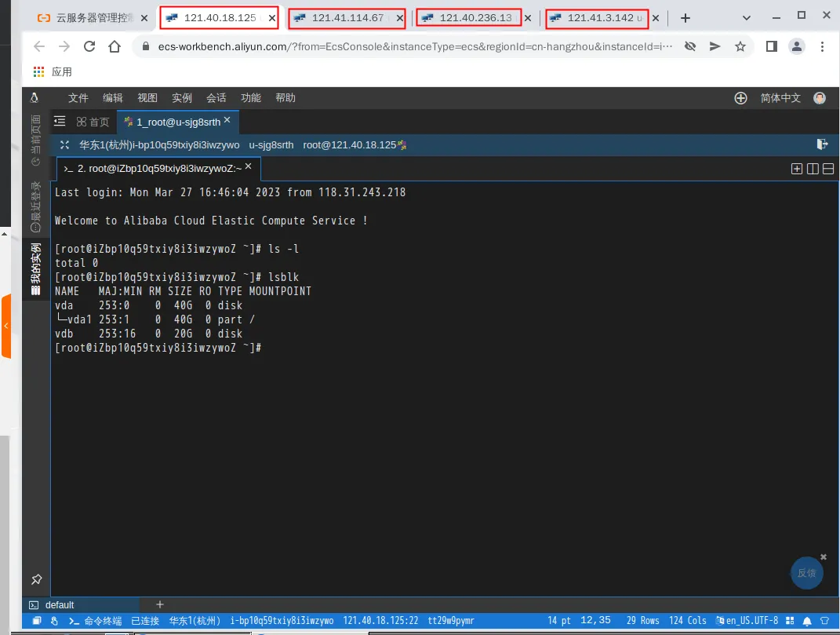Go forward in browser history
The height and width of the screenshot is (635, 840).
64,46
